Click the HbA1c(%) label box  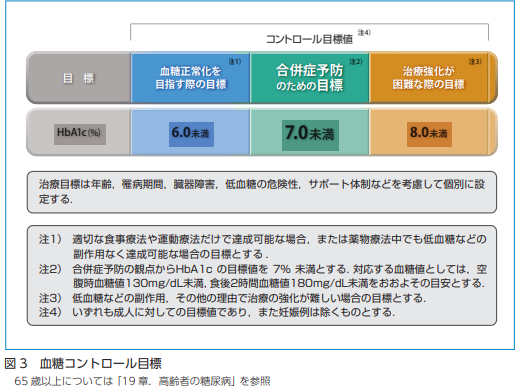pos(80,134)
